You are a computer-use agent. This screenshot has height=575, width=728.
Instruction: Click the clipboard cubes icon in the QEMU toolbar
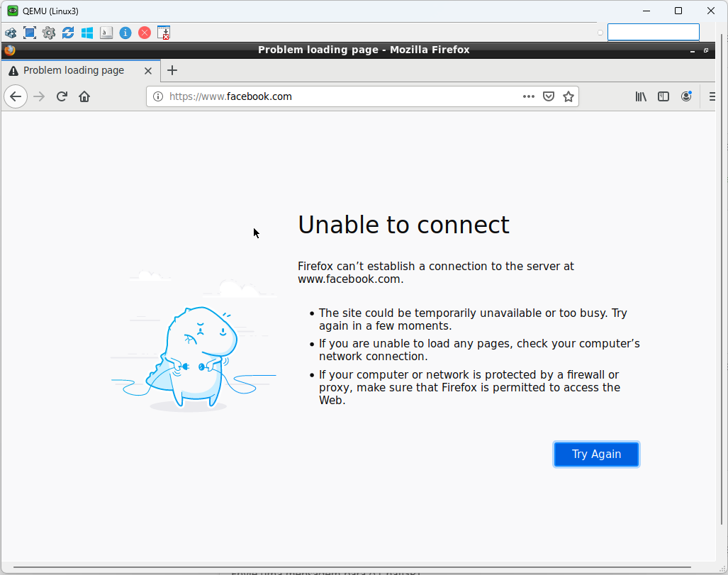coord(11,33)
